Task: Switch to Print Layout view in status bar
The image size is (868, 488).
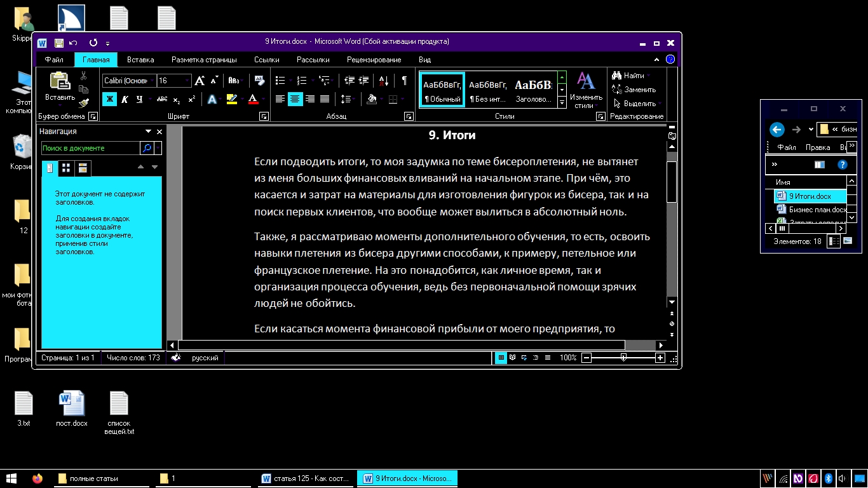Action: 501,358
